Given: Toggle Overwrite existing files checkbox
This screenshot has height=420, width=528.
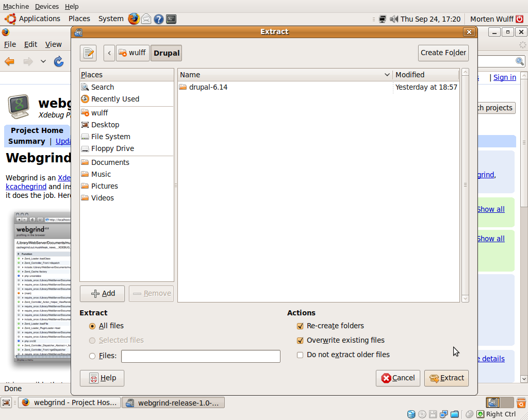Looking at the screenshot, I should click(300, 341).
